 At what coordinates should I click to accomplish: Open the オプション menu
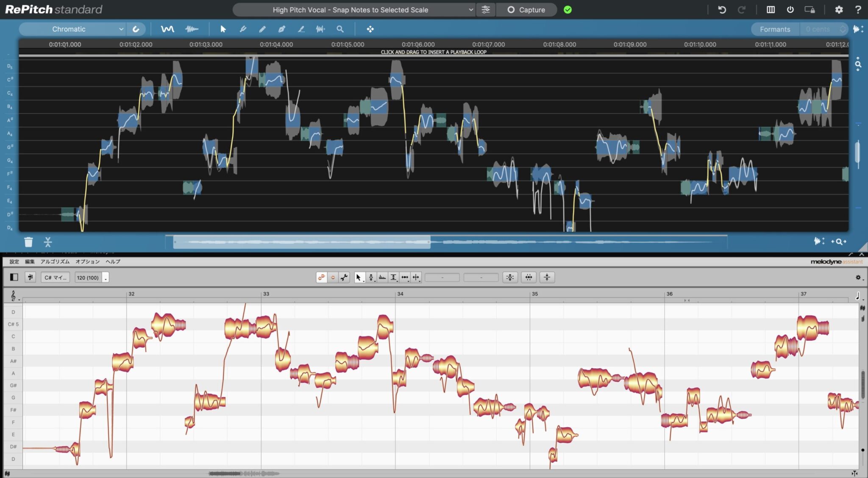pos(87,261)
